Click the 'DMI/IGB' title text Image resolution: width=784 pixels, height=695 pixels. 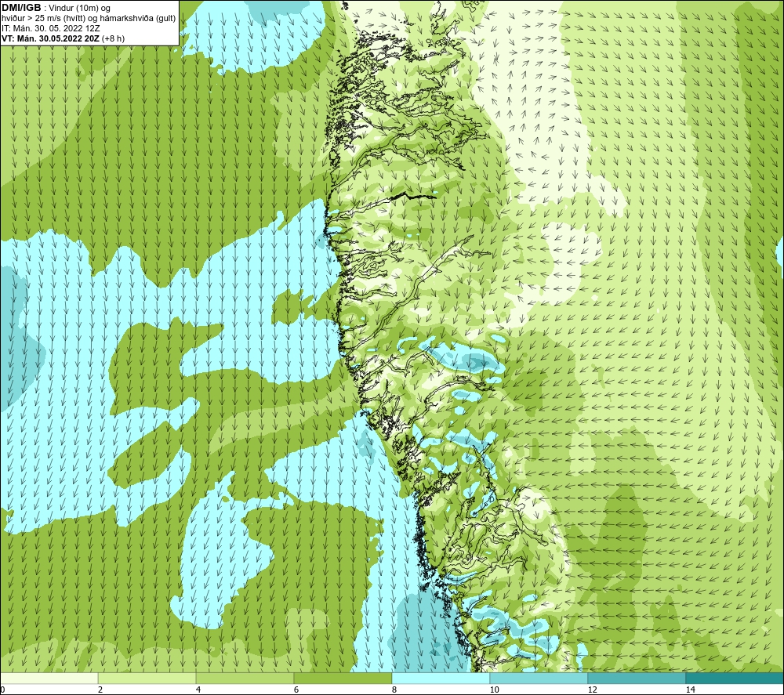[x=21, y=8]
